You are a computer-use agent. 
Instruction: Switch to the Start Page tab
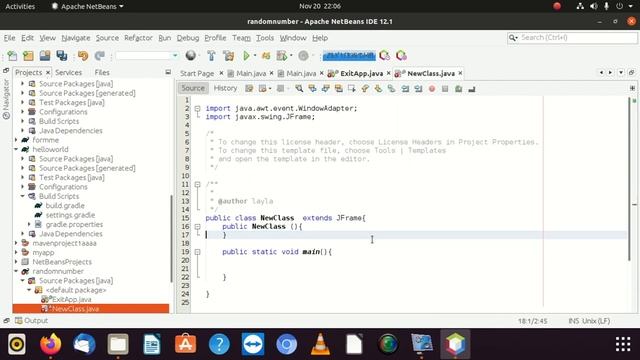197,73
